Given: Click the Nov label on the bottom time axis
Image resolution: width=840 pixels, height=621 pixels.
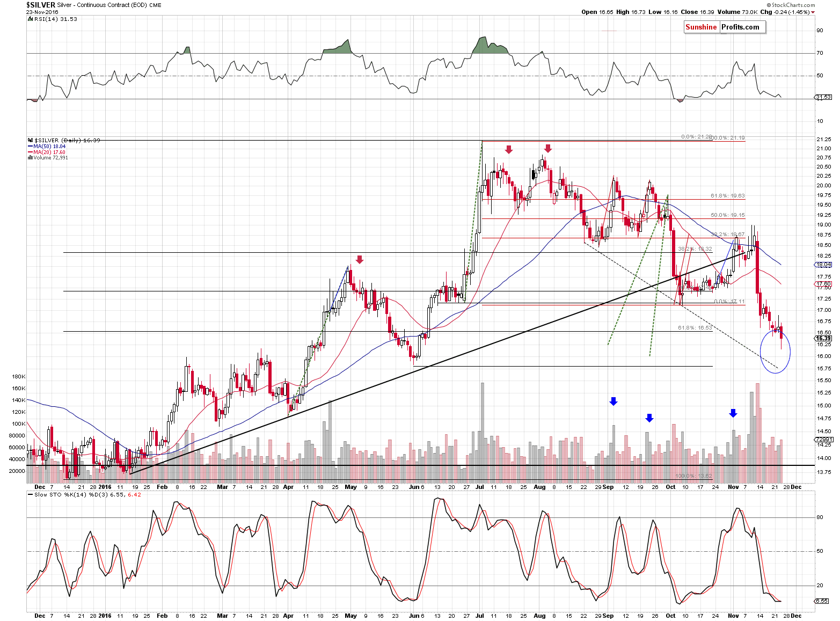Looking at the screenshot, I should point(733,616).
